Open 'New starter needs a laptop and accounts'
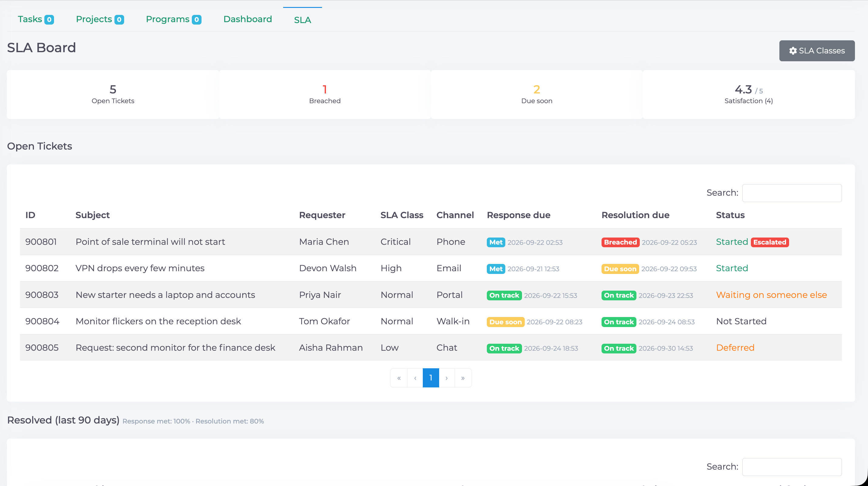This screenshot has width=868, height=486. pyautogui.click(x=165, y=295)
